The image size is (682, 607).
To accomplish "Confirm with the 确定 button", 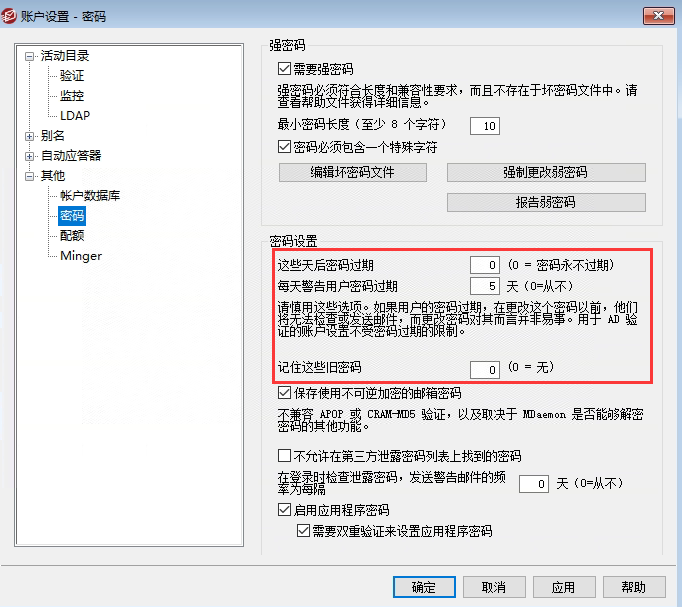I will pos(424,587).
